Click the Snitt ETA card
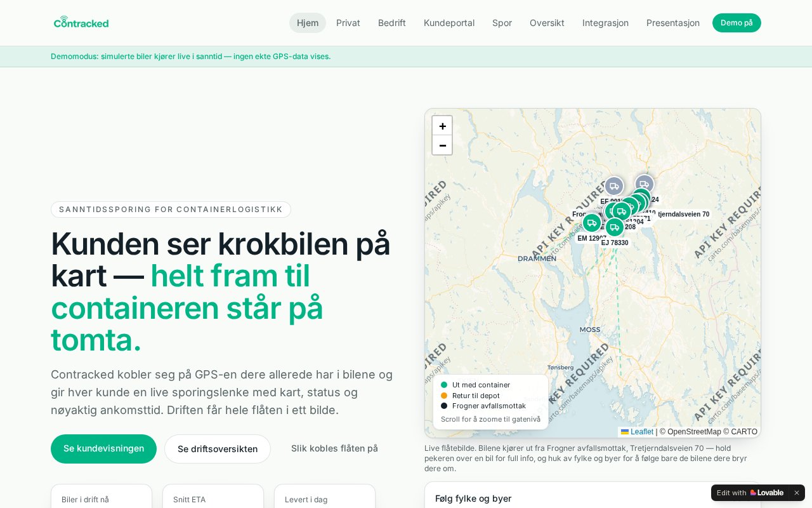812x508 pixels. point(213,496)
